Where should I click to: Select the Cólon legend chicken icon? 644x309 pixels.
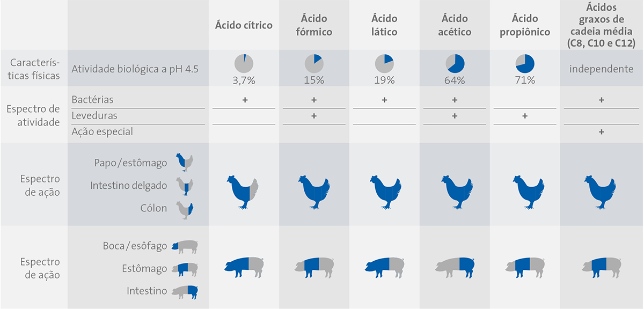pyautogui.click(x=185, y=208)
